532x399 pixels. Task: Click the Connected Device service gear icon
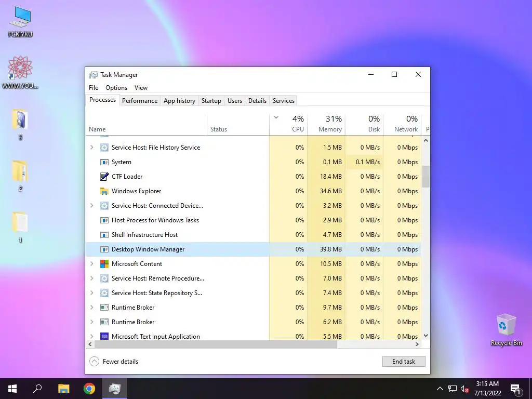point(104,206)
